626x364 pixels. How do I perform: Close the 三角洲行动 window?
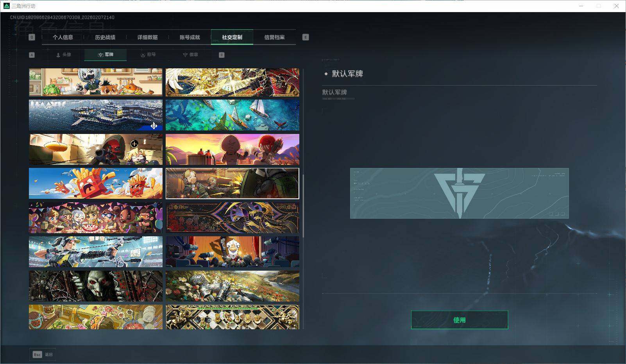pos(617,6)
